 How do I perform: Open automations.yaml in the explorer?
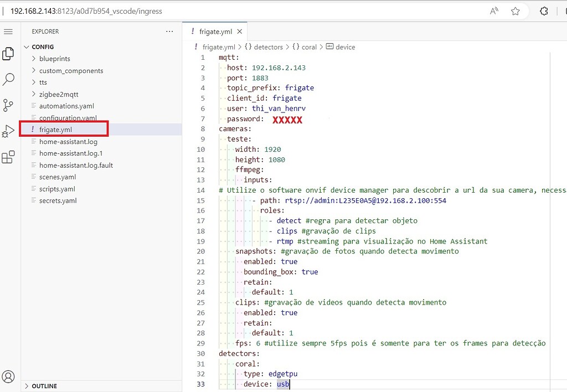click(x=66, y=106)
